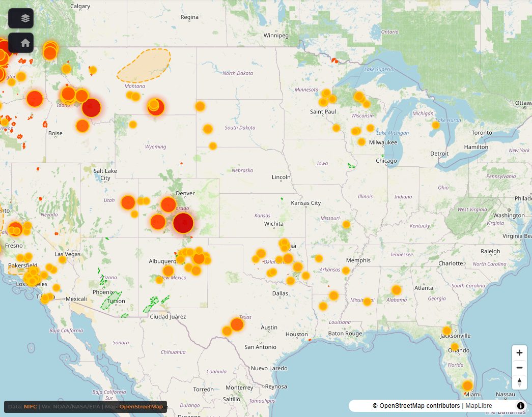Select the fire marker in western Arkansas
The image size is (532, 417).
pos(319,259)
